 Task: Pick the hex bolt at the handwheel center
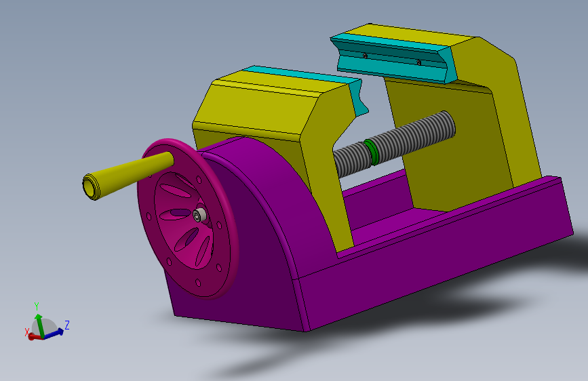coord(199,215)
